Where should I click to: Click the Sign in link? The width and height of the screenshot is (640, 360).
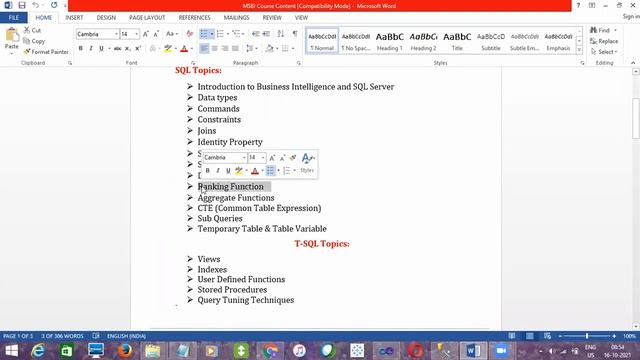631,16
